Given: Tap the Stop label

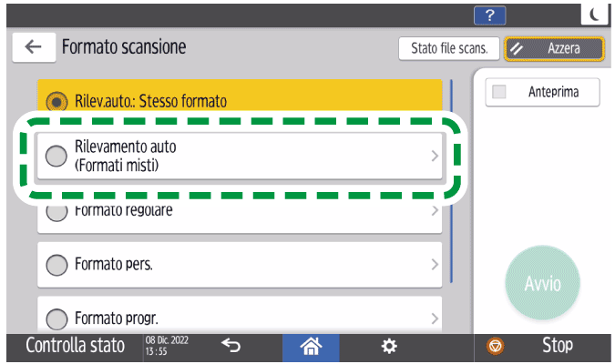Looking at the screenshot, I should [558, 346].
